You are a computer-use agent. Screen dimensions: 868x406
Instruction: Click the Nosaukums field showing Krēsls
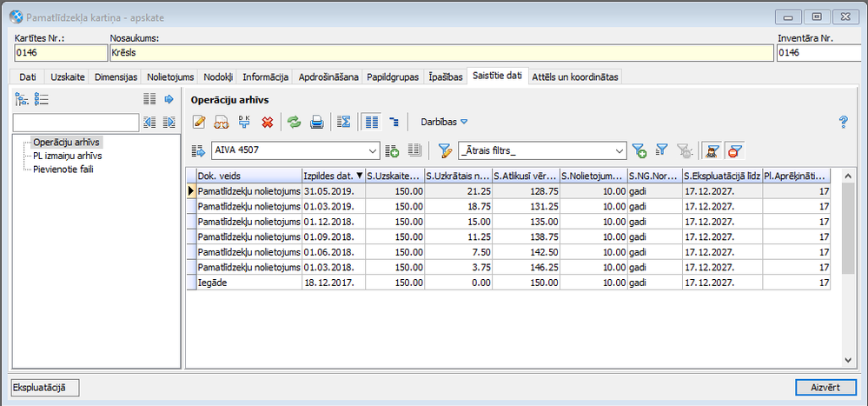441,53
